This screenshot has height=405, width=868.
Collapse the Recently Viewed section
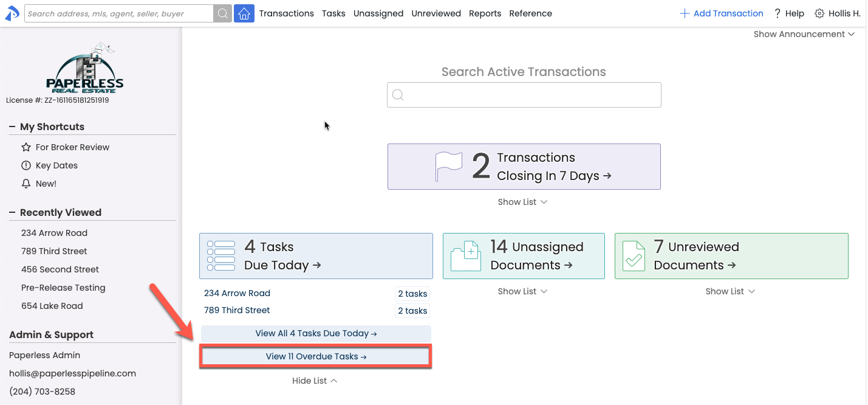point(12,212)
